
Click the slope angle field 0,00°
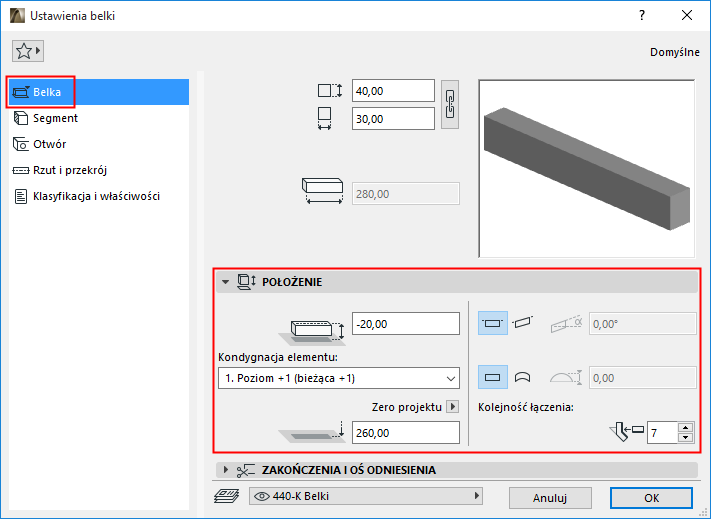[x=643, y=324]
